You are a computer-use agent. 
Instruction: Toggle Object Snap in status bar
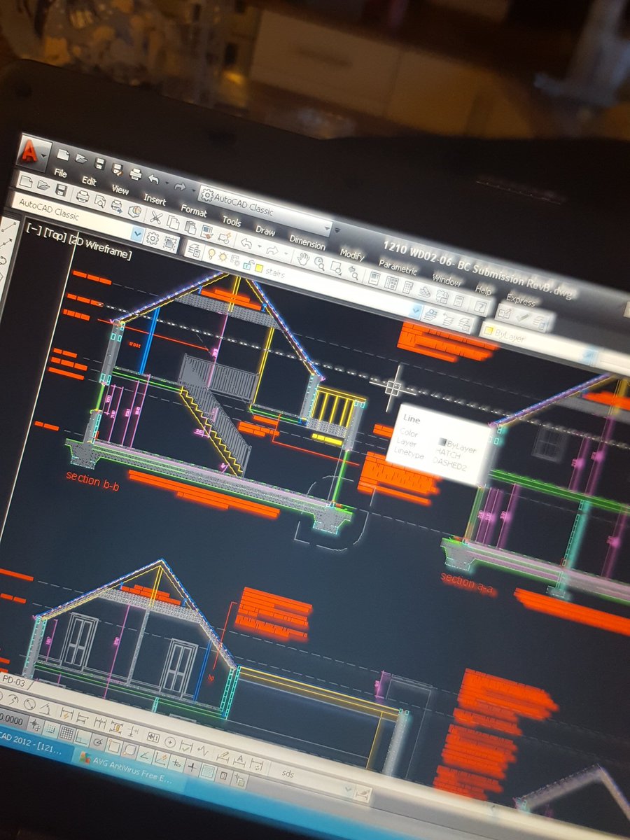[x=115, y=746]
